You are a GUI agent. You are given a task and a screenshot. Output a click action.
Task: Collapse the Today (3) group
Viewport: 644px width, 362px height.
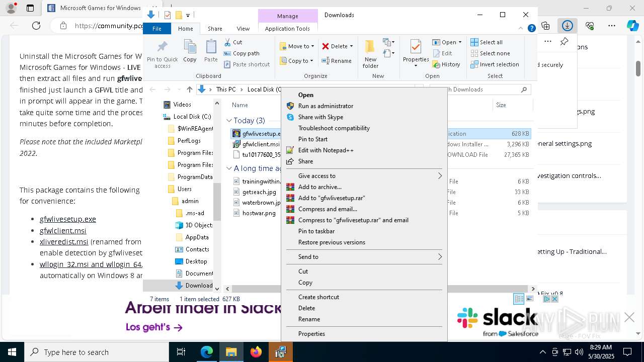tap(229, 121)
